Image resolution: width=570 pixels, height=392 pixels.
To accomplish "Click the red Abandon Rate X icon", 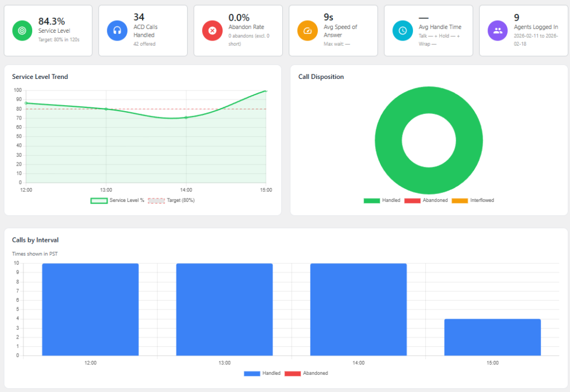I will (212, 31).
